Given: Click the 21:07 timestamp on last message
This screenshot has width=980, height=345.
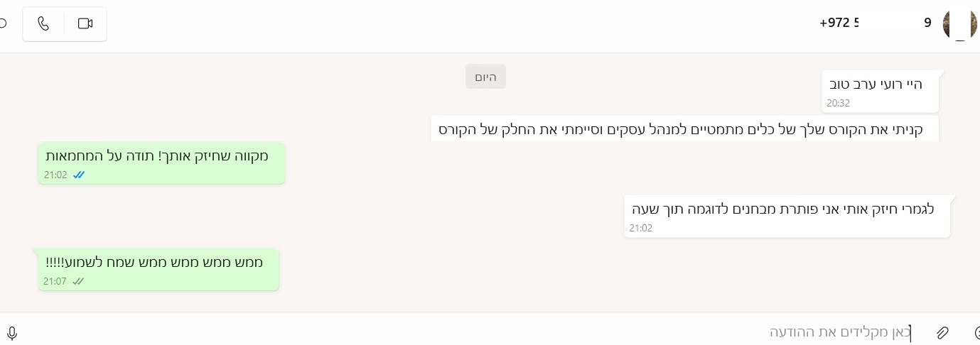Looking at the screenshot, I should (x=55, y=281).
